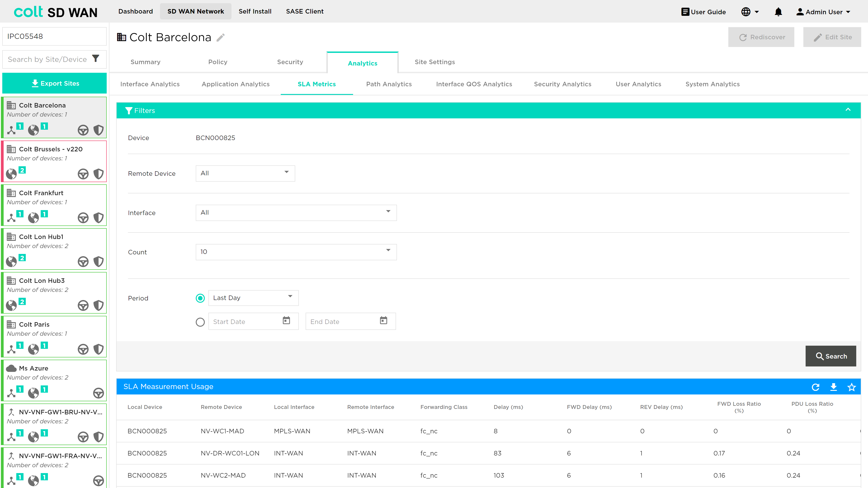Viewport: 868px width, 488px height.
Task: Open the language globe menu
Action: pyautogui.click(x=750, y=12)
